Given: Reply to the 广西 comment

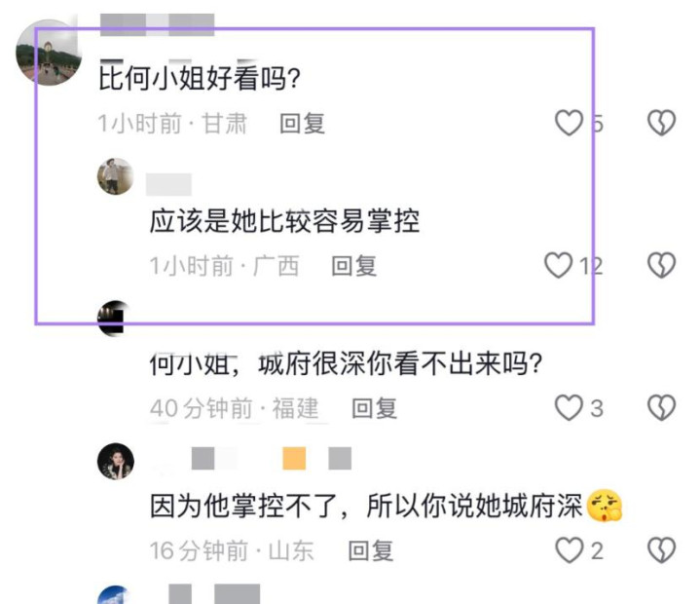Looking at the screenshot, I should pos(354,266).
